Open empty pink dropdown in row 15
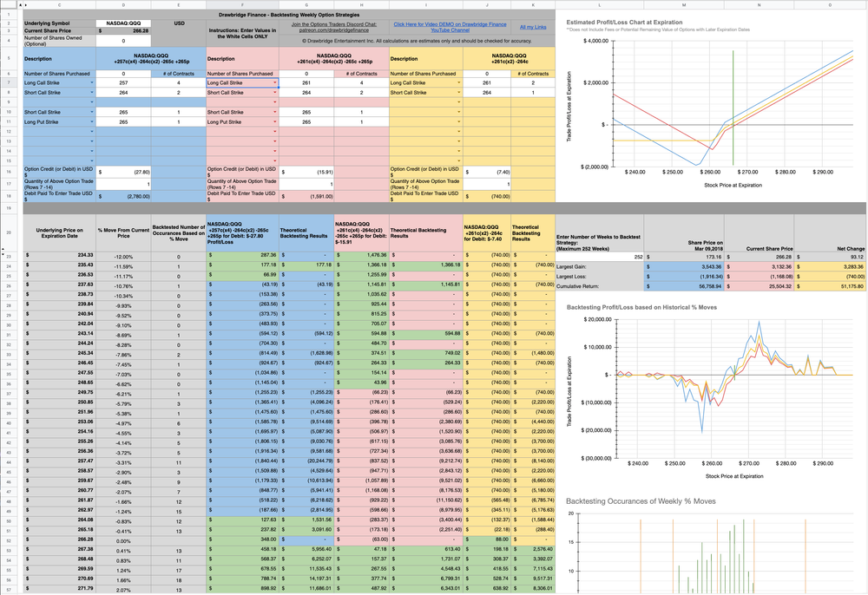868x595 pixels. (275, 161)
